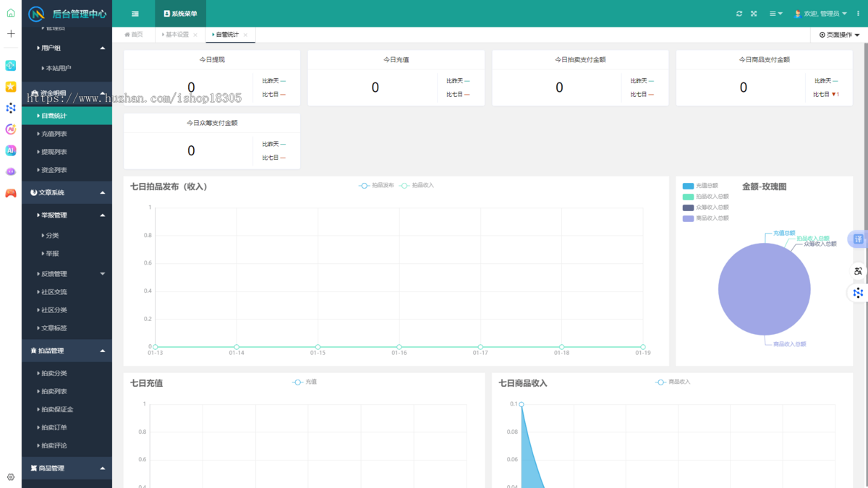Toggle 拍品收入 series in chart legend
868x488 pixels.
pyautogui.click(x=417, y=186)
